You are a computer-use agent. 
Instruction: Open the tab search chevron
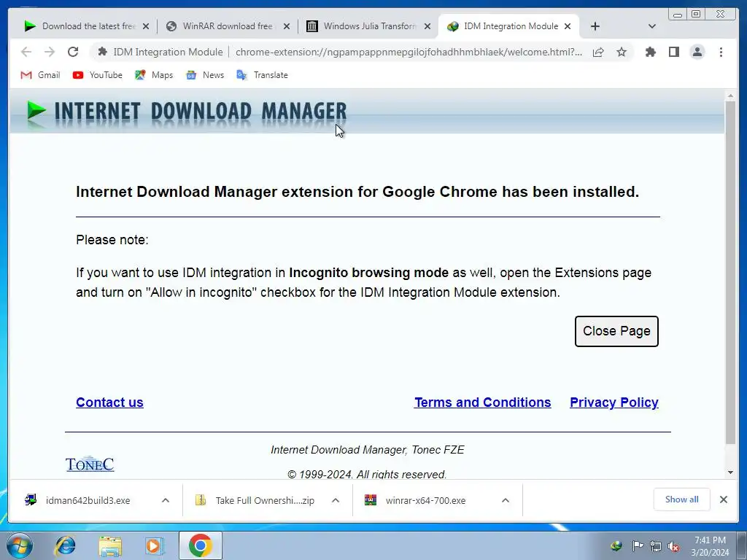(652, 26)
